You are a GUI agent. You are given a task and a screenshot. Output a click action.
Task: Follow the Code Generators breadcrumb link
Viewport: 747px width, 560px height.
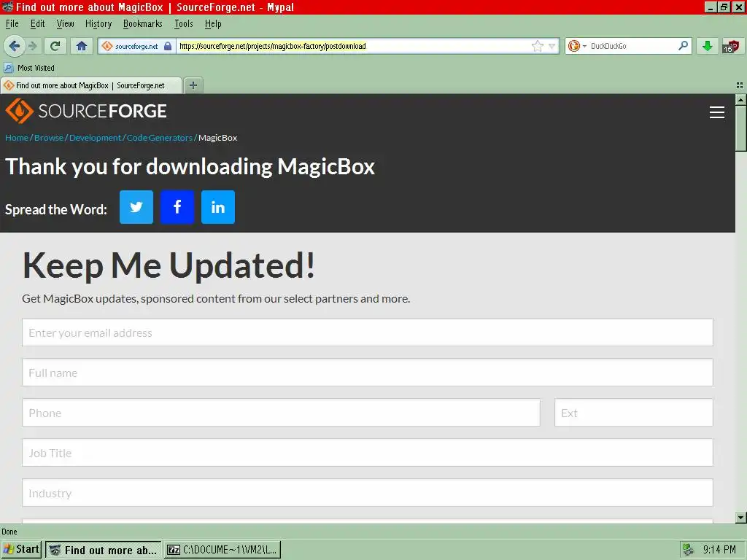160,138
